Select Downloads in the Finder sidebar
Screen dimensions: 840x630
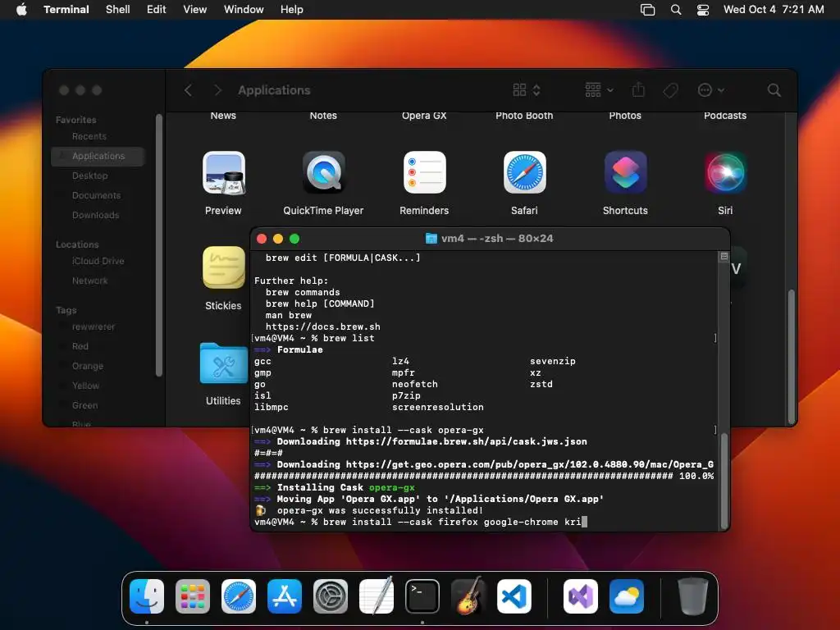click(x=98, y=215)
